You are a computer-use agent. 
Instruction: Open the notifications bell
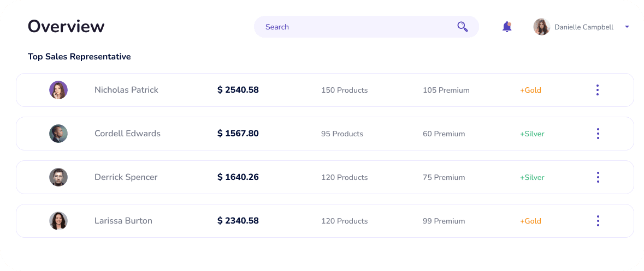[x=507, y=27]
